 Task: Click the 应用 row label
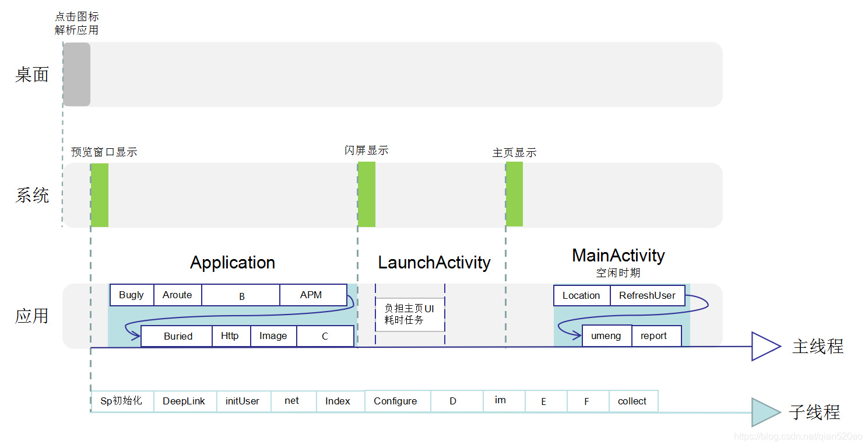[x=32, y=316]
